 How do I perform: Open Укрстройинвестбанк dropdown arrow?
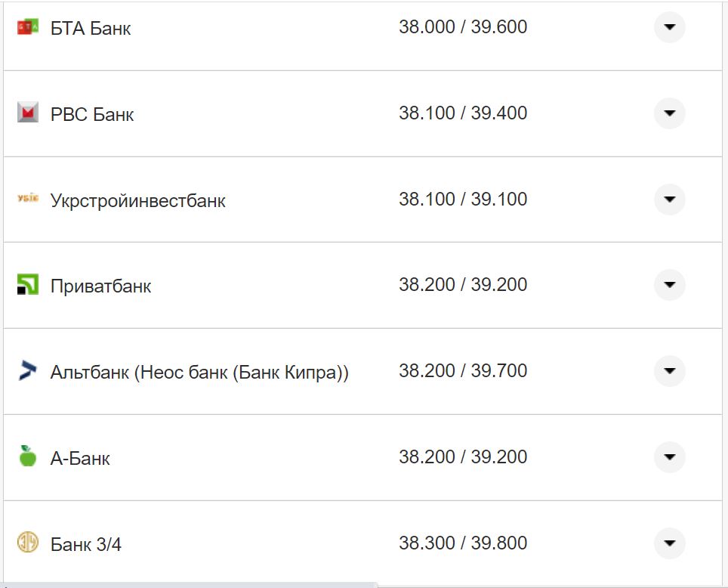(x=669, y=200)
